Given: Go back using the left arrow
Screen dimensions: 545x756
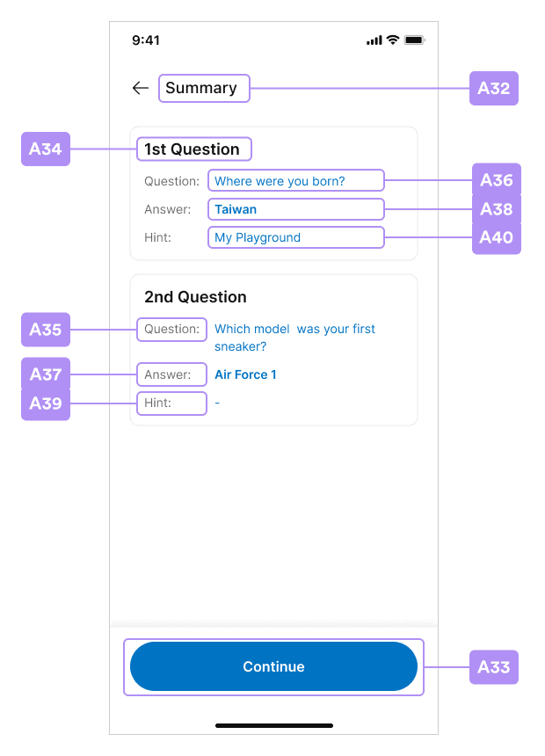Looking at the screenshot, I should pyautogui.click(x=141, y=88).
